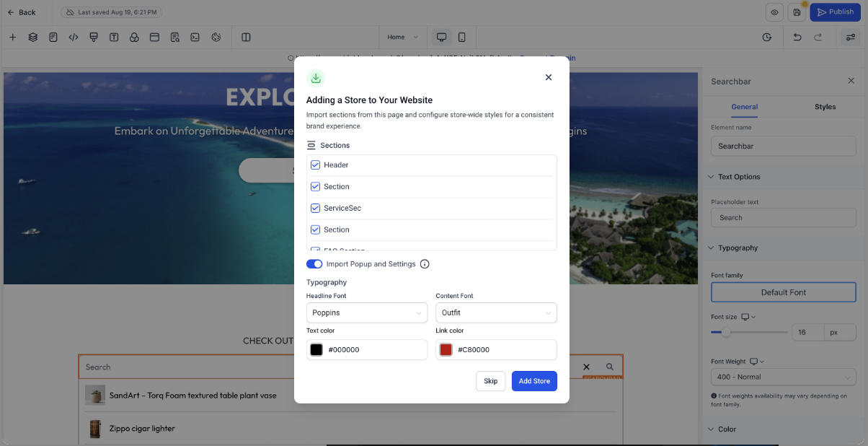Switch to mobile device preview icon
The image size is (868, 446).
pyautogui.click(x=462, y=37)
